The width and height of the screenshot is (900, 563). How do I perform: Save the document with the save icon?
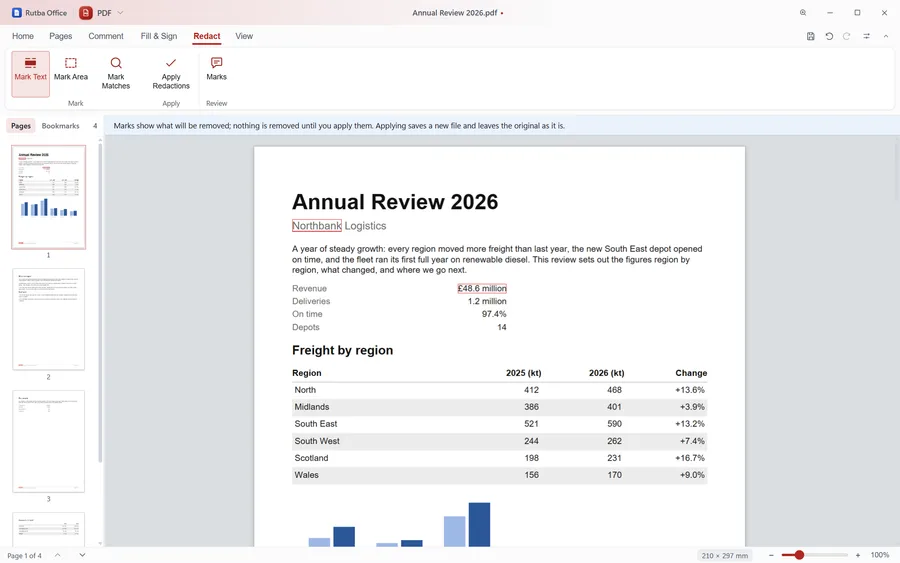pos(810,36)
